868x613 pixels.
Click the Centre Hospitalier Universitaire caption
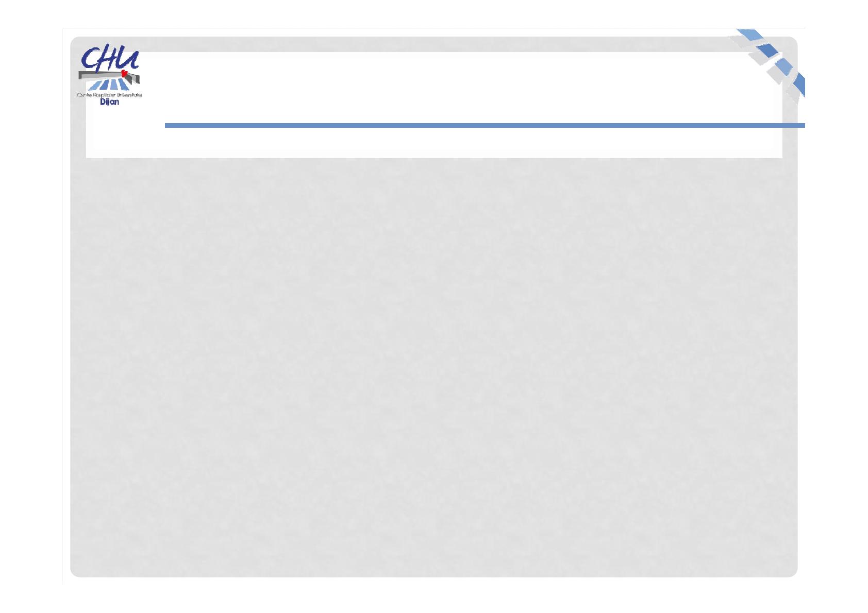tap(109, 95)
